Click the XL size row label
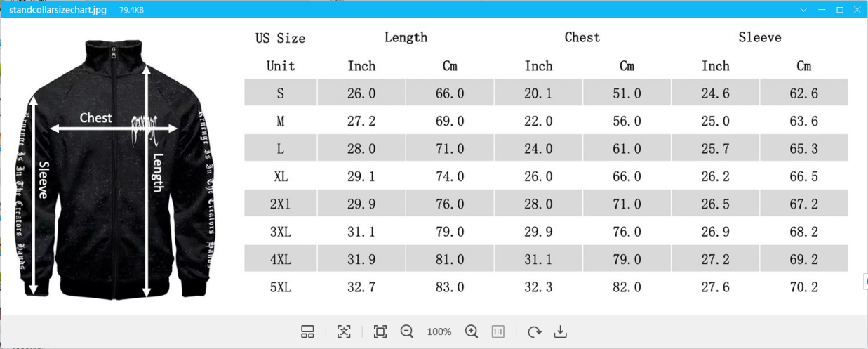 coord(281,176)
